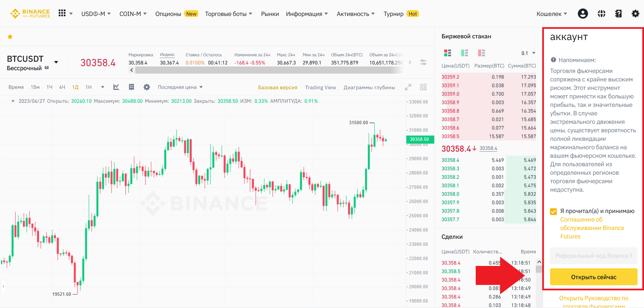
Task: Click the yellow favorite star icon
Action: click(x=10, y=37)
